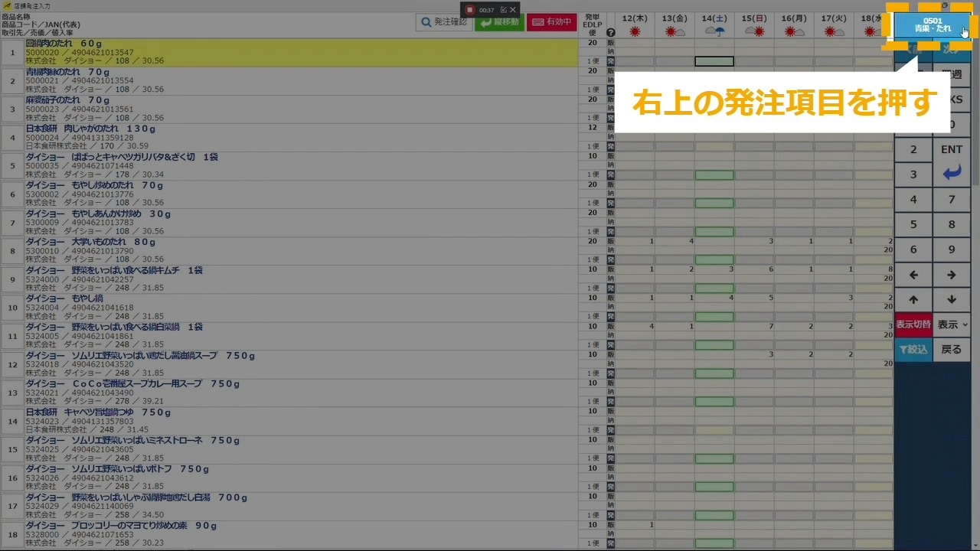Open the 表示 dropdown
The image size is (980, 551).
click(952, 324)
